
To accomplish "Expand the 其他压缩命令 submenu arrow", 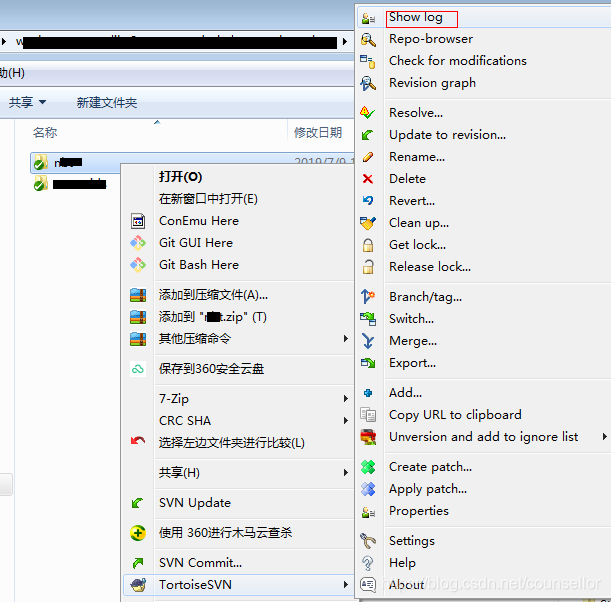I will click(345, 338).
